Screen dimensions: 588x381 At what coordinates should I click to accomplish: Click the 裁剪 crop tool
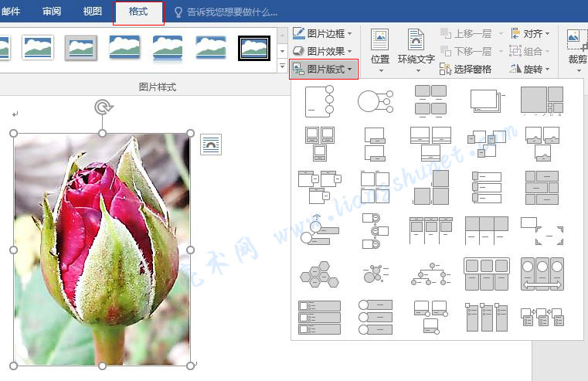point(577,51)
